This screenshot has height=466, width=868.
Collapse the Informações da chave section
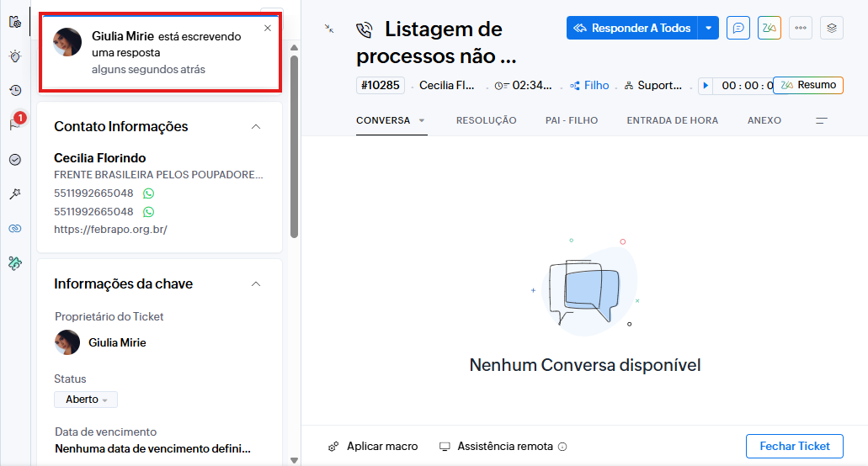(x=256, y=283)
